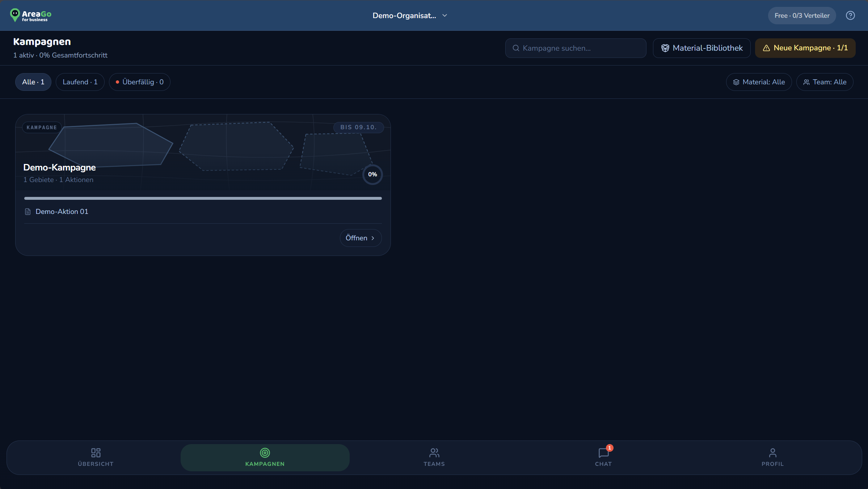Viewport: 868px width, 489px height.
Task: Go to the Übersicht tab
Action: [96, 458]
